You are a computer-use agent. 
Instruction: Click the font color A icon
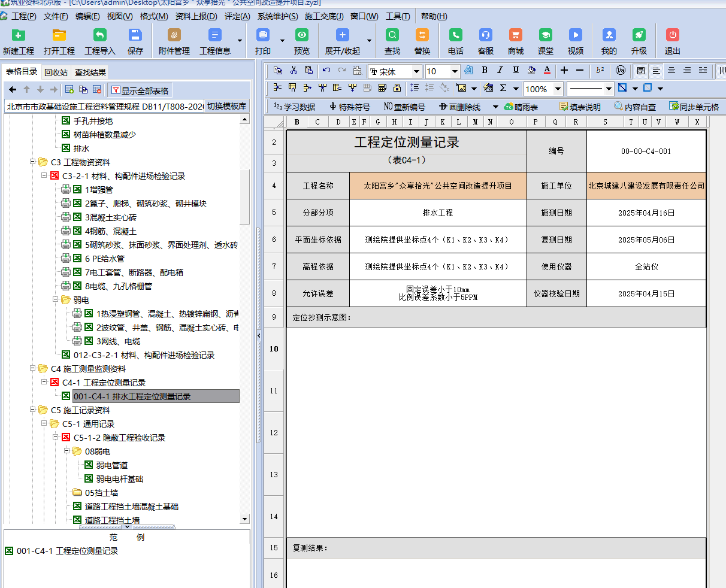[x=547, y=71]
